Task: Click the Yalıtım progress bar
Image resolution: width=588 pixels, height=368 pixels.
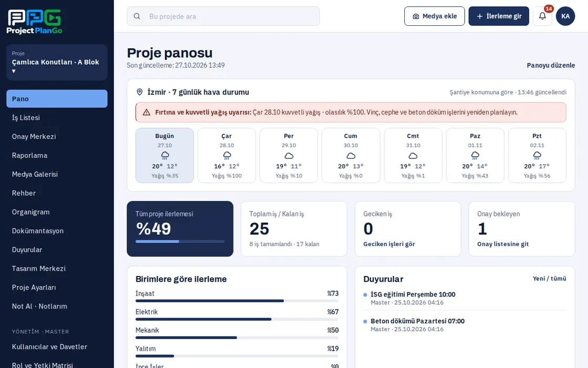Action: coord(237,356)
